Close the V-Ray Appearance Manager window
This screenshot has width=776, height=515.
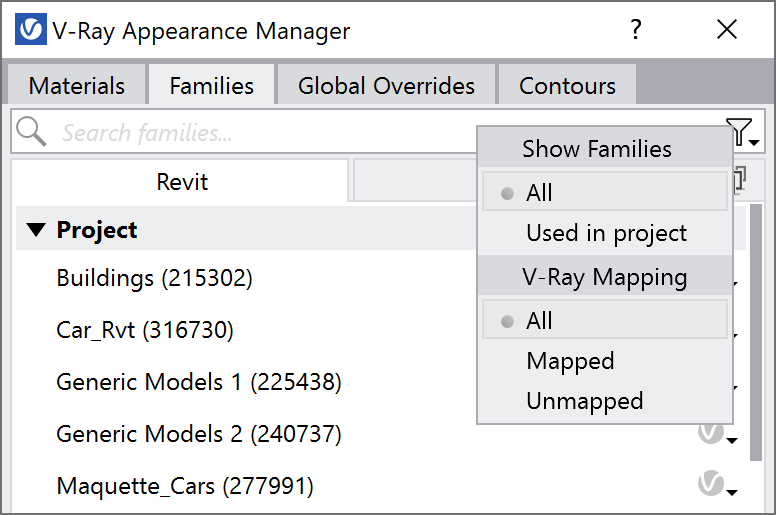pyautogui.click(x=727, y=30)
